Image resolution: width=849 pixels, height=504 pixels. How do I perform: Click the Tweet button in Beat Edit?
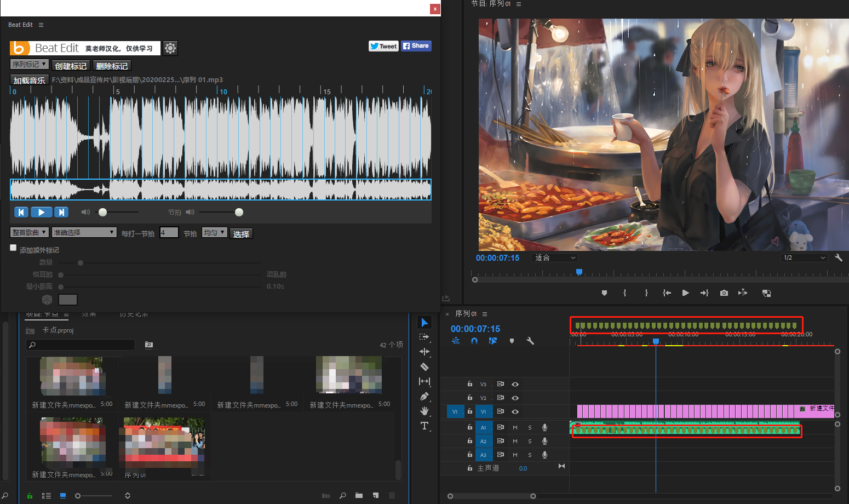(383, 46)
